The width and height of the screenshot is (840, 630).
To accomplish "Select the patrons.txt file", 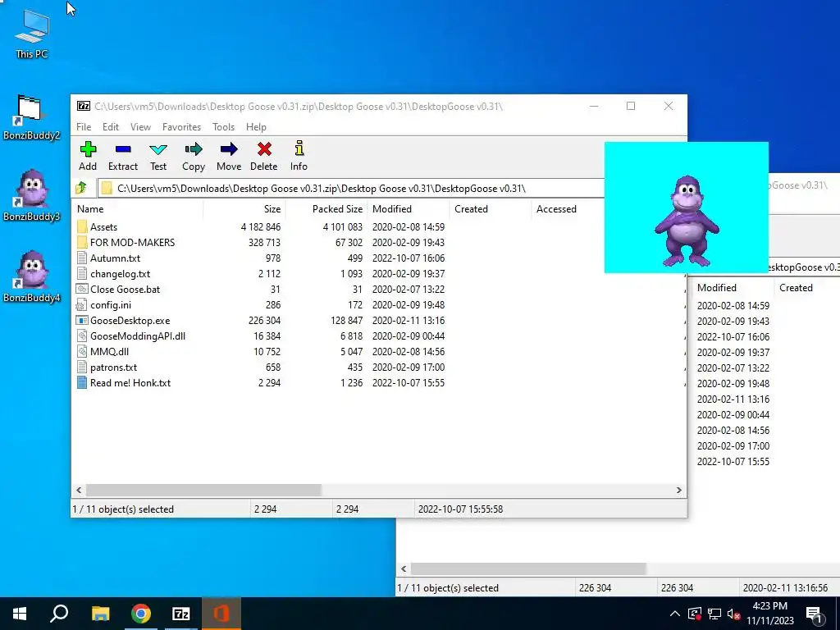I will (113, 367).
